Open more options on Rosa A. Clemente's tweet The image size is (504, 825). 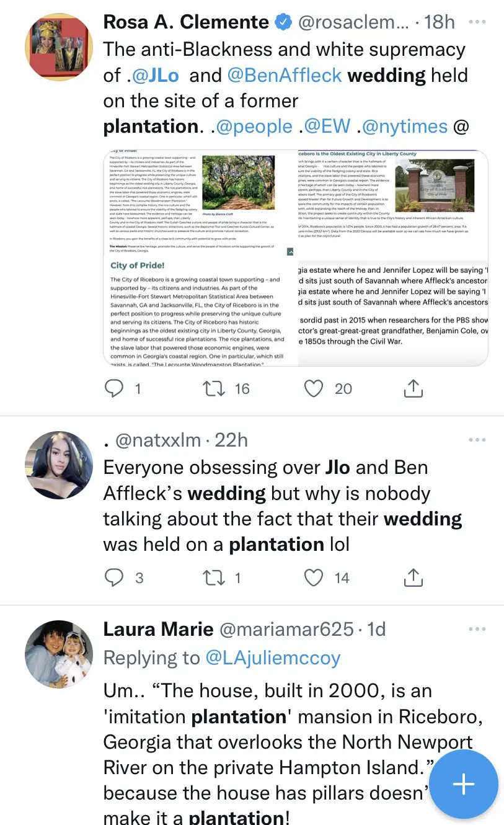[x=477, y=22]
